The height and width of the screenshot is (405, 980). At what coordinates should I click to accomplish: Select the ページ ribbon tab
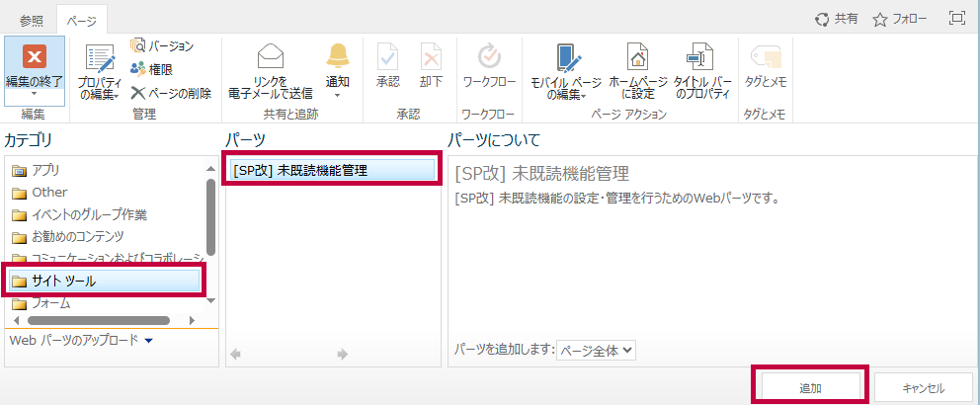pyautogui.click(x=81, y=19)
